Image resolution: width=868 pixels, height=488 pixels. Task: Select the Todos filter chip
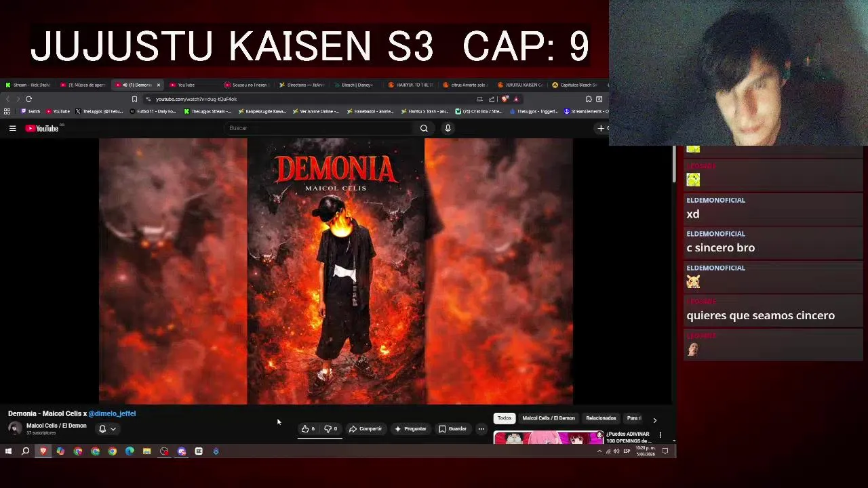505,418
